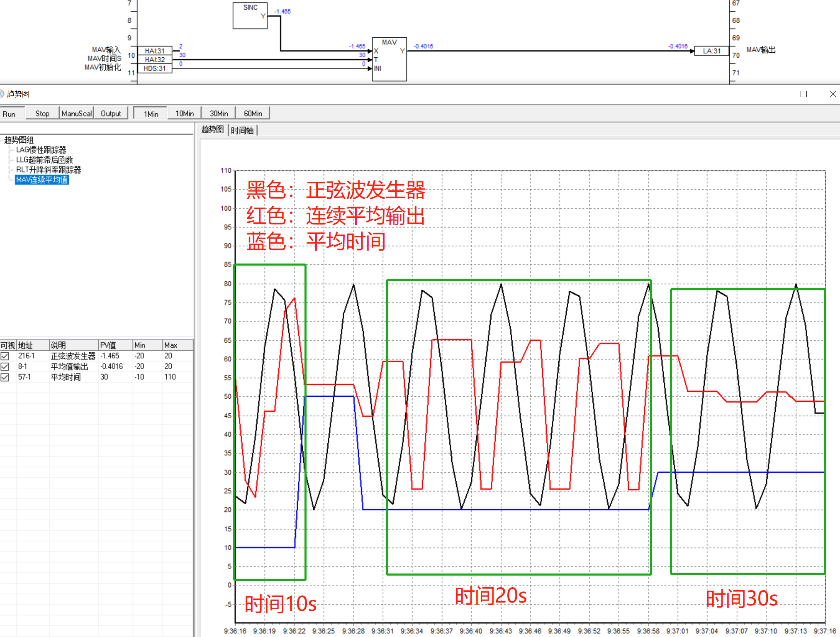840x637 pixels.
Task: Click the MAV function block
Action: click(389, 59)
